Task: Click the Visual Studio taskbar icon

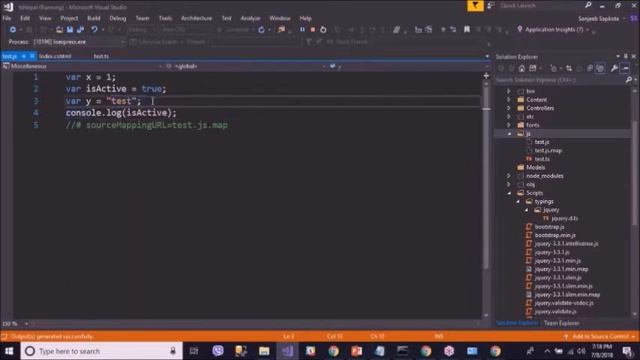Action: click(287, 351)
